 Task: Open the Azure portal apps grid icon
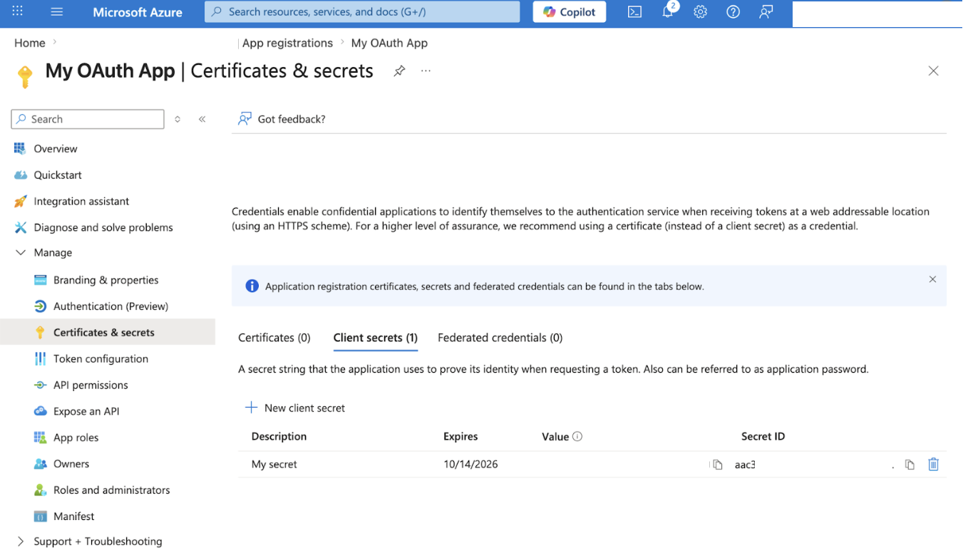18,11
